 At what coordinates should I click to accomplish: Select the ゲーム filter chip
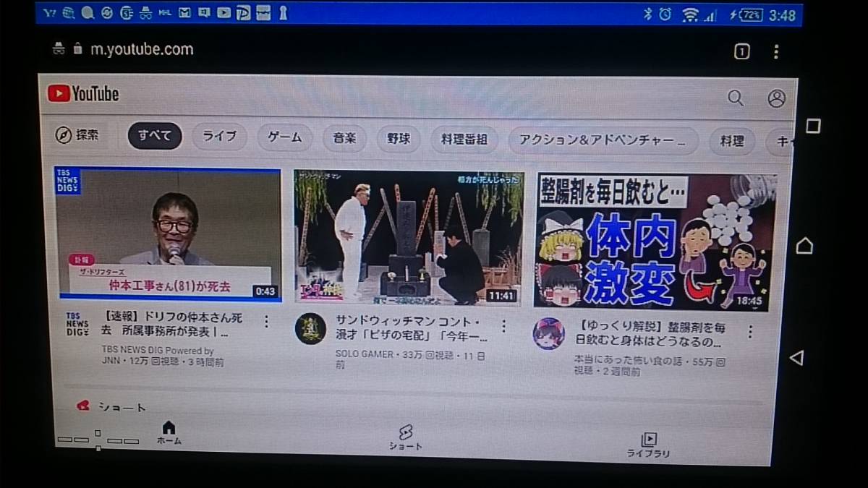coord(285,137)
